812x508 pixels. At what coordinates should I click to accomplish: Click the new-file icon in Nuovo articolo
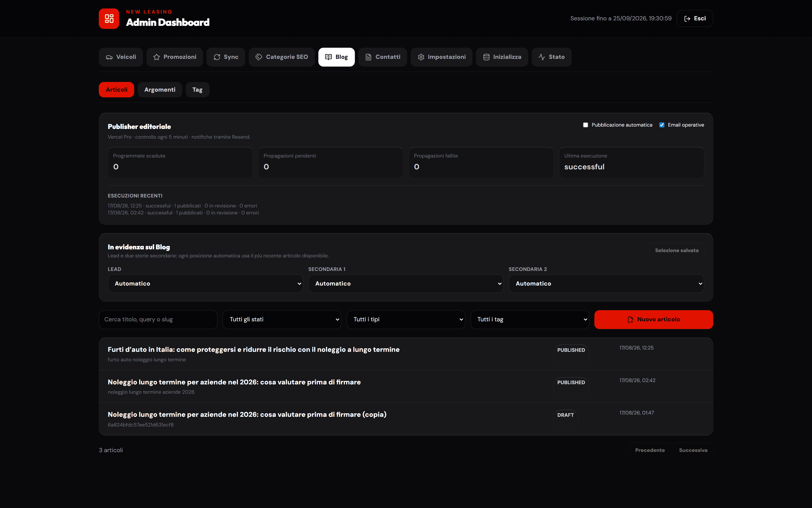click(631, 320)
